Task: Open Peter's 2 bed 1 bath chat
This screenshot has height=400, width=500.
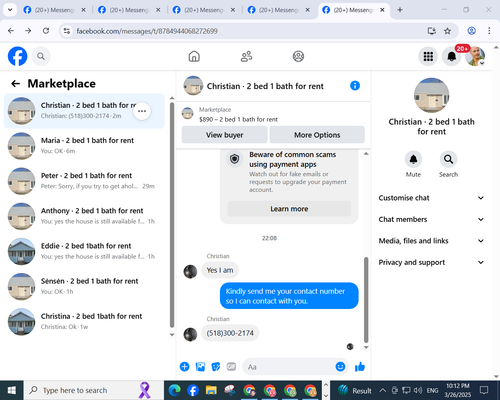Action: pyautogui.click(x=84, y=181)
